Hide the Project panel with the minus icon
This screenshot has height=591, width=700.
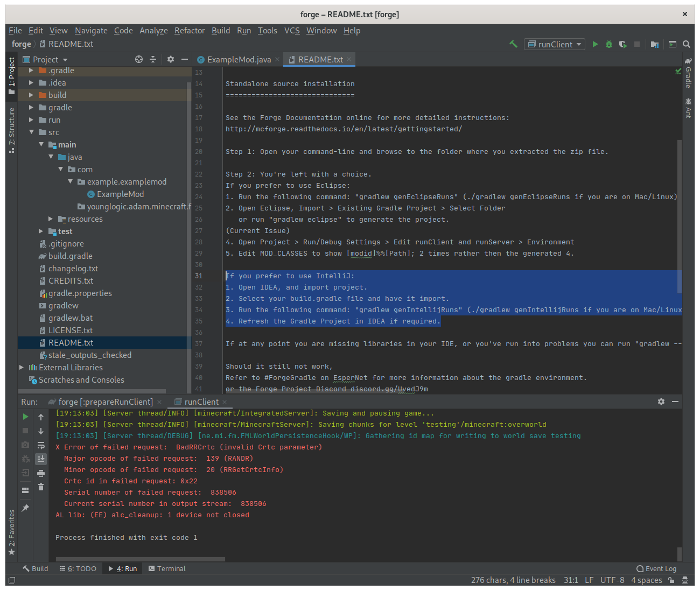[x=185, y=59]
